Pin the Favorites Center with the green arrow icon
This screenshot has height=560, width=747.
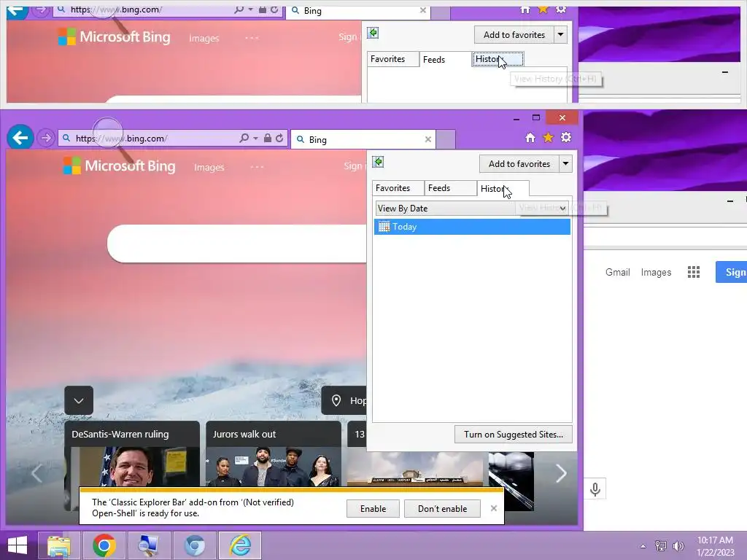click(x=379, y=162)
